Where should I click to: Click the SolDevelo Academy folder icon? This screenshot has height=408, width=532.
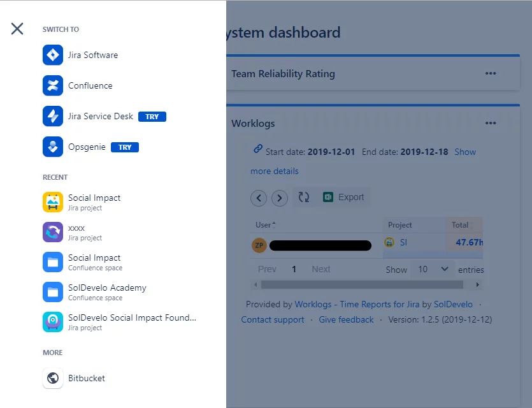[x=53, y=292]
